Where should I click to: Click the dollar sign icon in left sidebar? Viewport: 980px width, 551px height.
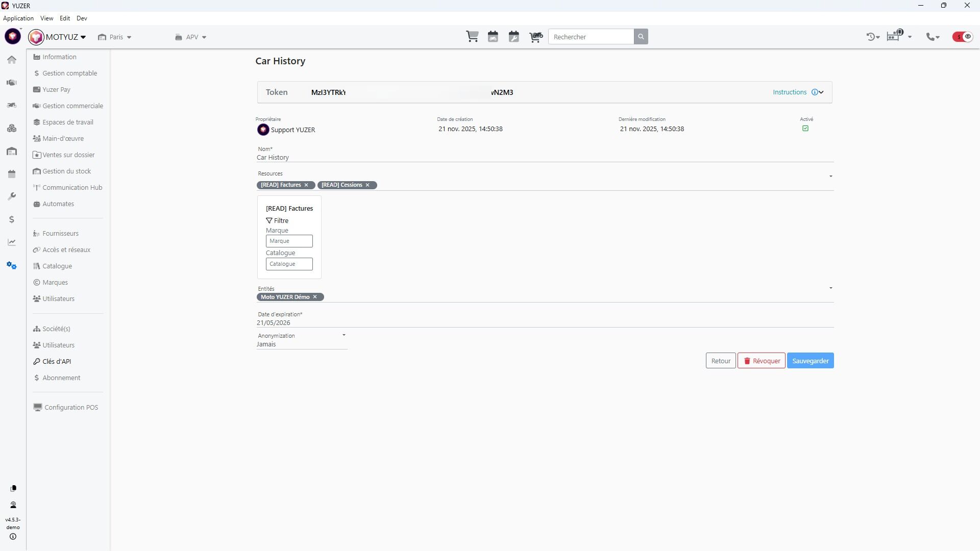12,219
